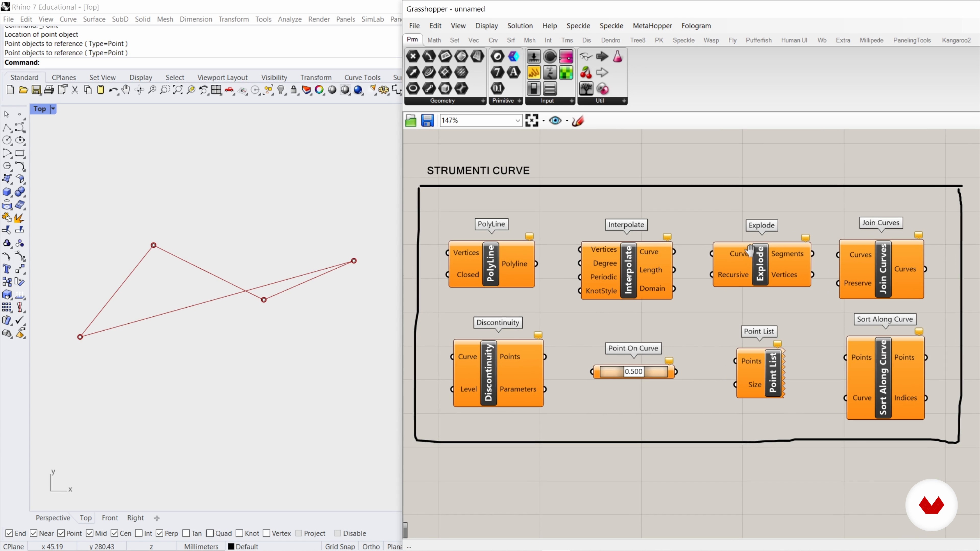Open the Top viewport title dropdown arrow
Viewport: 980px width, 551px height.
pos(53,109)
